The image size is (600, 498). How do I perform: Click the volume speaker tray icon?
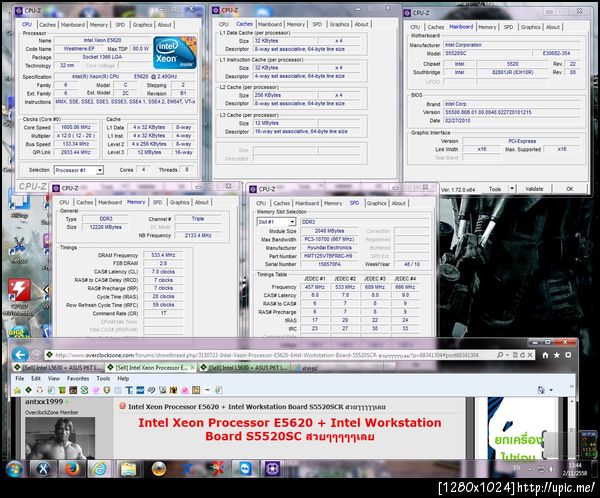tap(552, 469)
